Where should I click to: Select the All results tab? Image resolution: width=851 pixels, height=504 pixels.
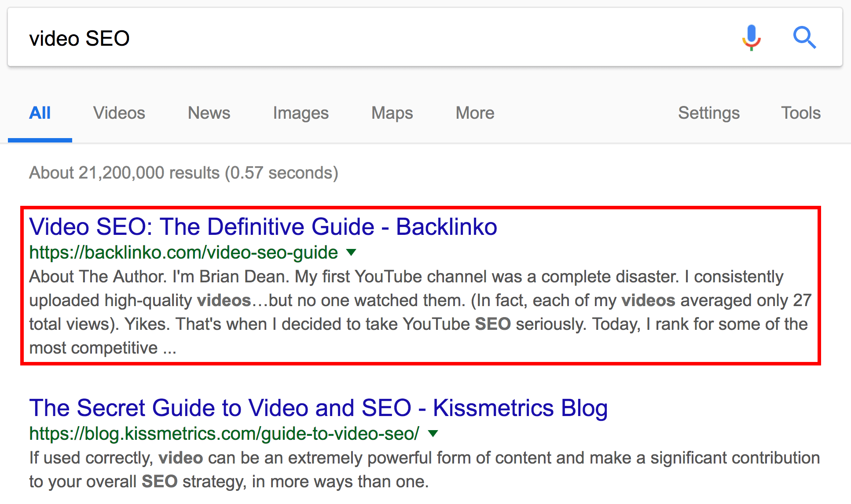40,113
